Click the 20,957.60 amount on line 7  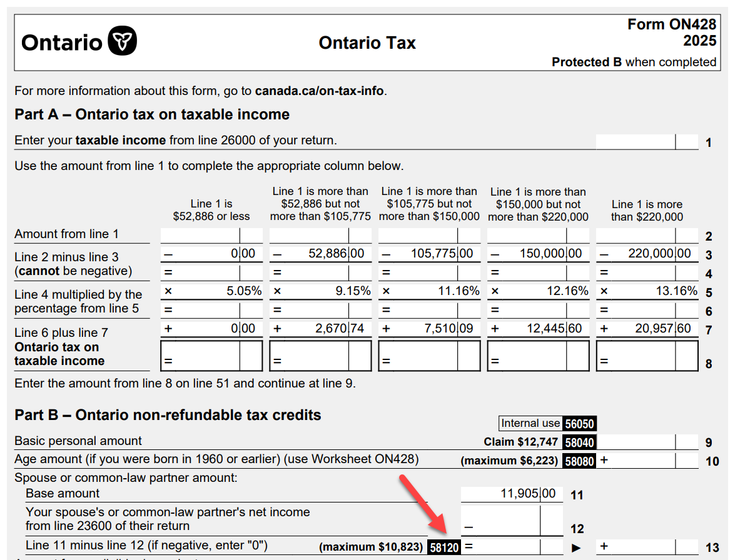pos(663,329)
